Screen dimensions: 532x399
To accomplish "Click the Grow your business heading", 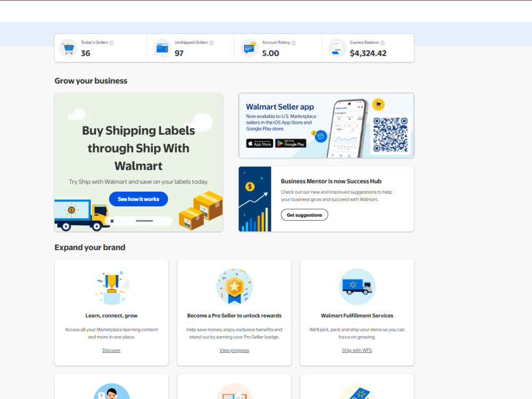I will pyautogui.click(x=91, y=81).
